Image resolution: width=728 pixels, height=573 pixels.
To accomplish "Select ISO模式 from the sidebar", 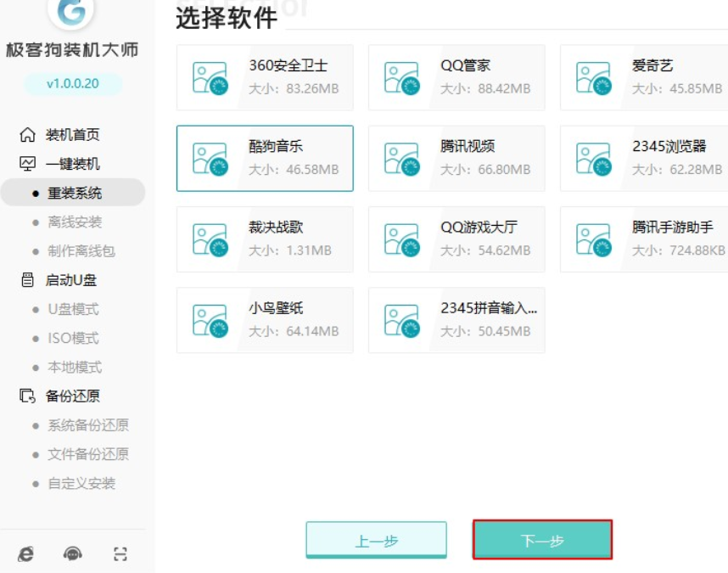I will [x=73, y=338].
